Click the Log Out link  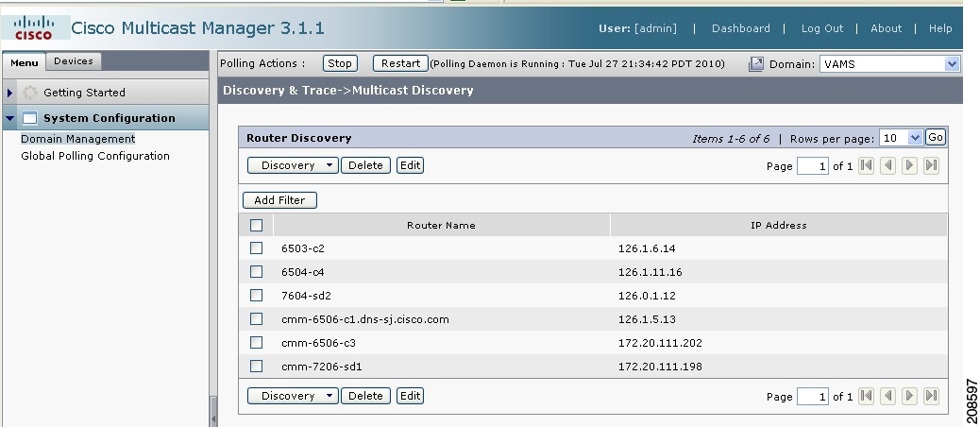(822, 28)
